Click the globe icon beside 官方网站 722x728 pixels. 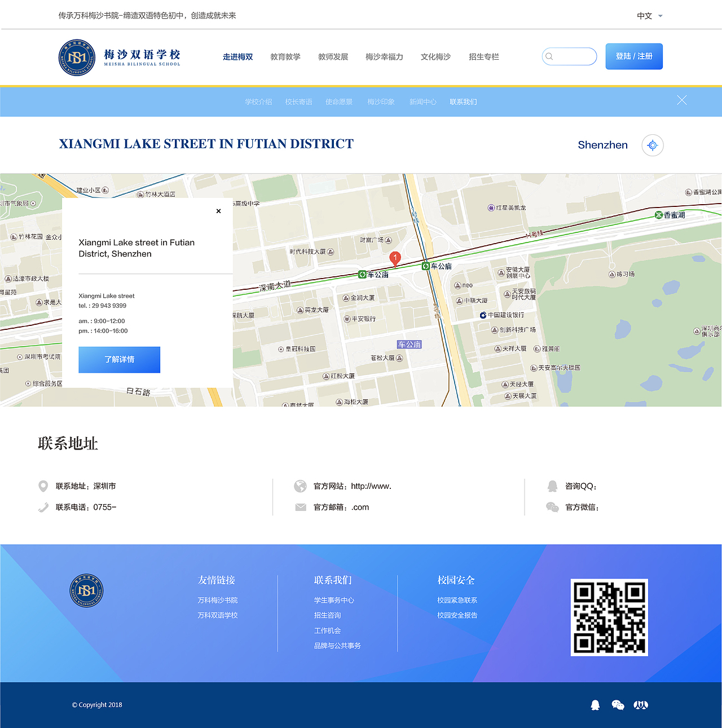tap(301, 486)
